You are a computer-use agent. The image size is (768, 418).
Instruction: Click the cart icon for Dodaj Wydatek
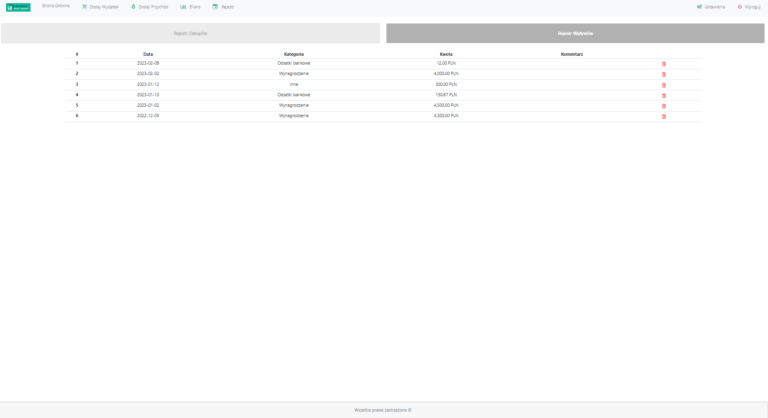coord(85,7)
